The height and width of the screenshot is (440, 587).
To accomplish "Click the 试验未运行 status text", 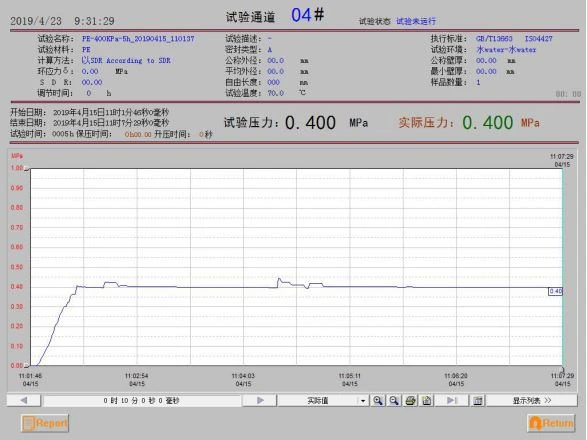I will tap(416, 21).
